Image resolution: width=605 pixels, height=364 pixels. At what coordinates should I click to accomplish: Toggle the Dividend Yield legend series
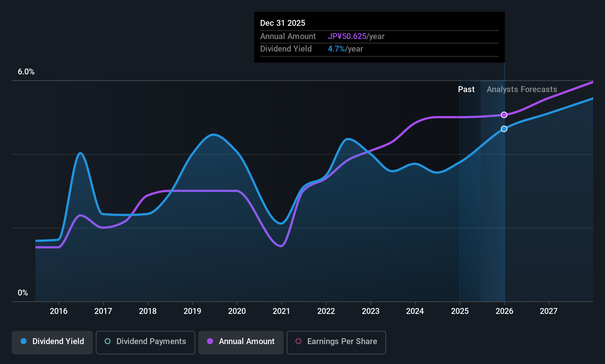tap(52, 342)
